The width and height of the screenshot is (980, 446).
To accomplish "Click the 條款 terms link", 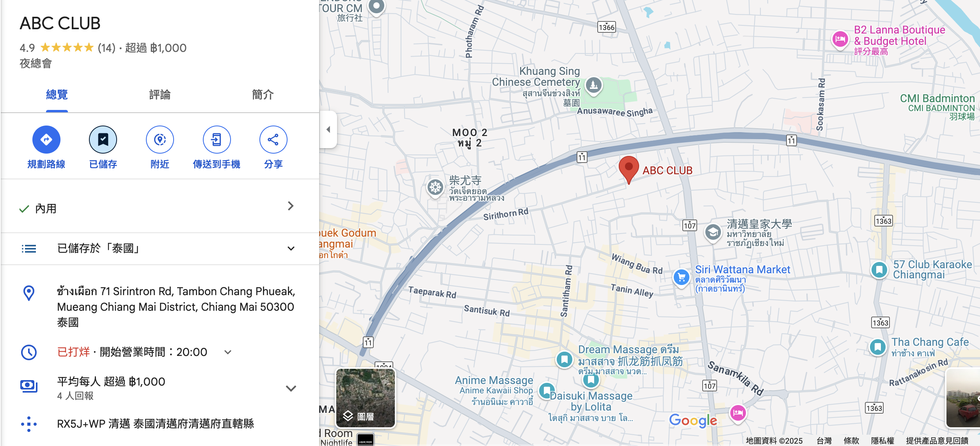I will [x=851, y=441].
